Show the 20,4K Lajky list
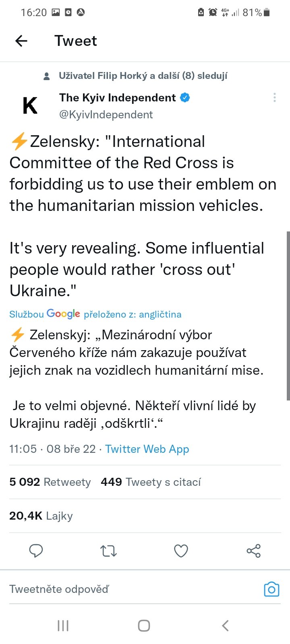 tap(41, 516)
